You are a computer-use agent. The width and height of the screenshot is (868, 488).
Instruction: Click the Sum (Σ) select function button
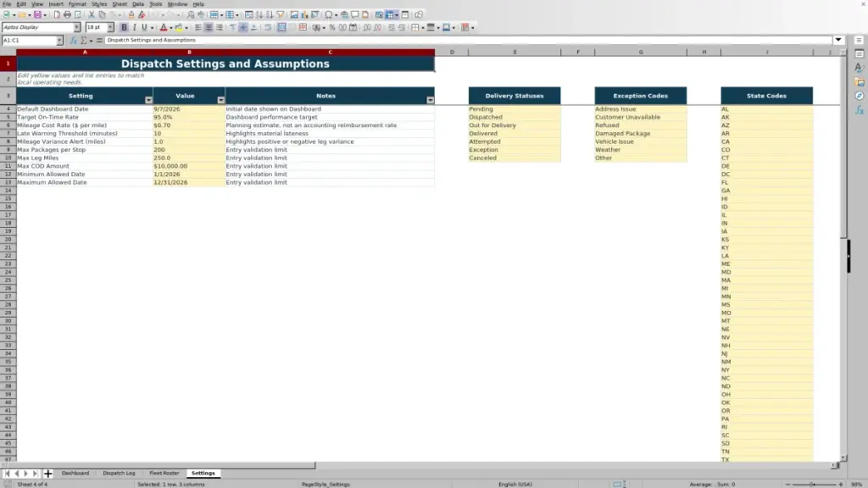point(84,41)
